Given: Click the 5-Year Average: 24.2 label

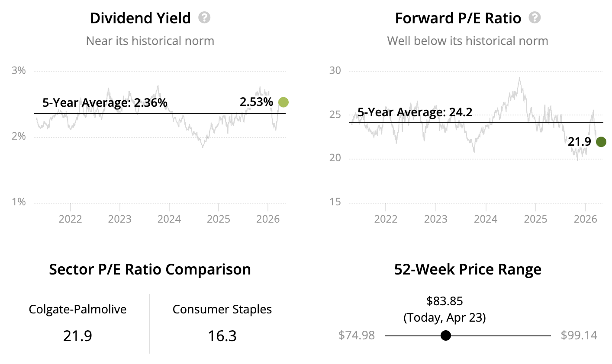Looking at the screenshot, I should point(415,112).
